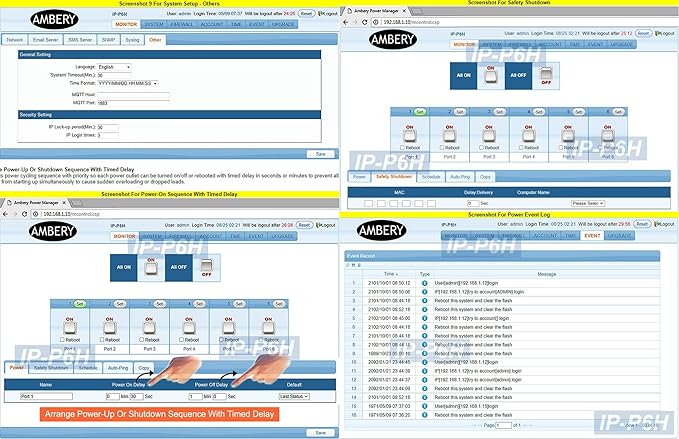Click the Logout icon in Power Event Log screenshot
The image size is (679, 439).
point(657,224)
